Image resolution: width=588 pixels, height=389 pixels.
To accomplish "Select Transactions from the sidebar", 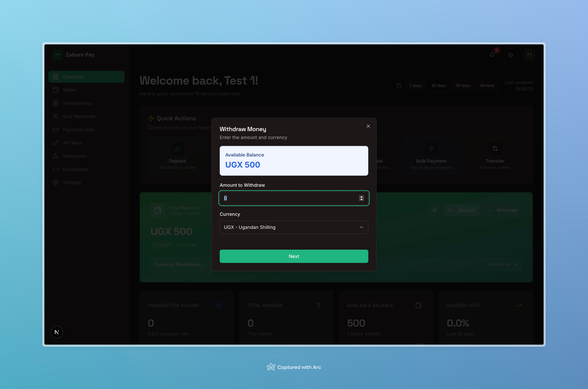I will coord(77,103).
